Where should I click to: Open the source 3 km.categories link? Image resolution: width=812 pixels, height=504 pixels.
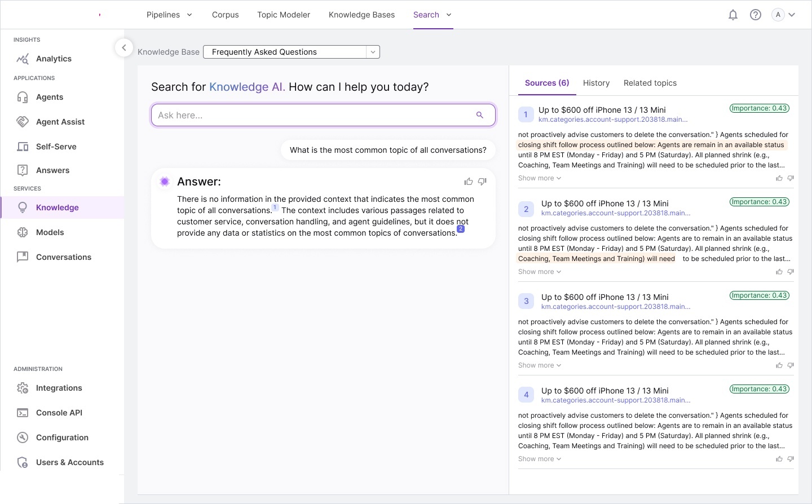coord(615,307)
